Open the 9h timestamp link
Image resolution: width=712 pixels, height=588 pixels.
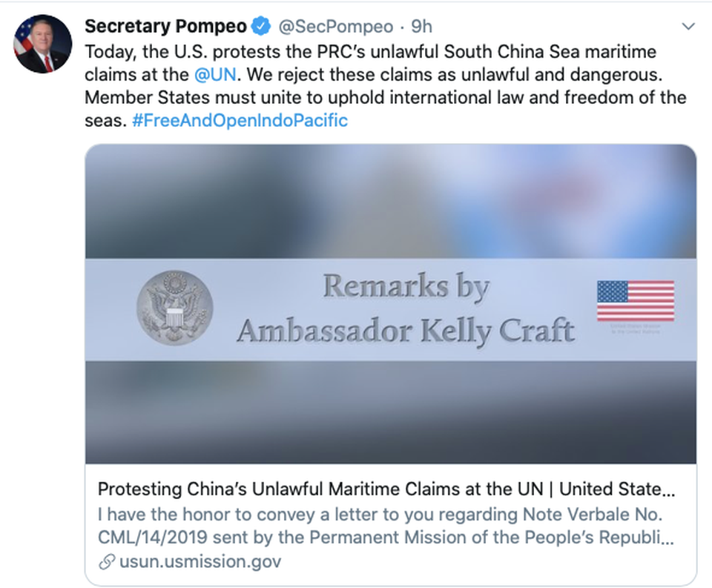tap(421, 27)
